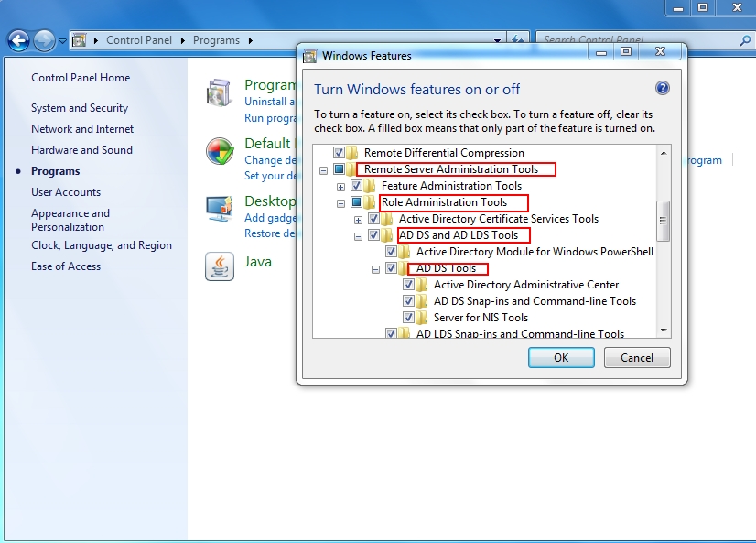Screen dimensions: 756x543
Task: Maximize the Windows Features dialog
Action: click(626, 51)
